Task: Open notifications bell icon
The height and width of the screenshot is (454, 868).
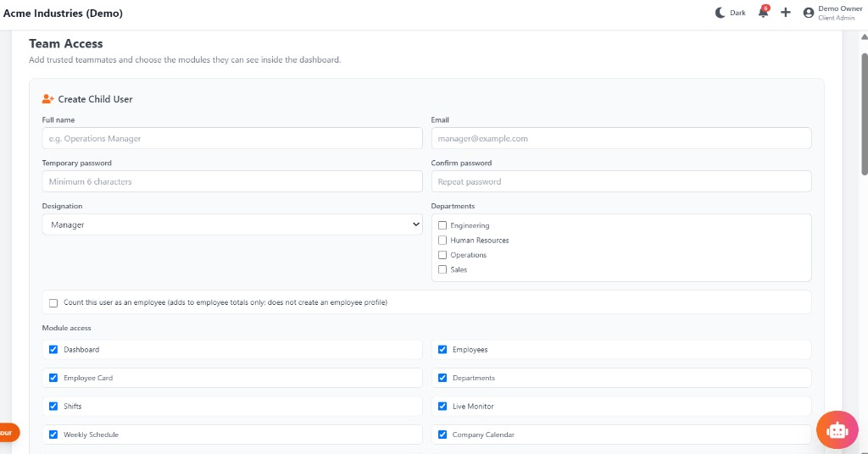Action: click(764, 12)
